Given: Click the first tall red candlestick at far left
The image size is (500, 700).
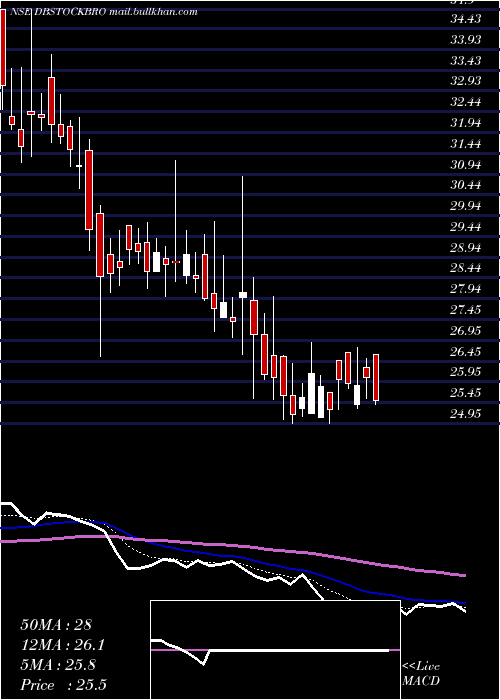Looking at the screenshot, I should (3, 47).
